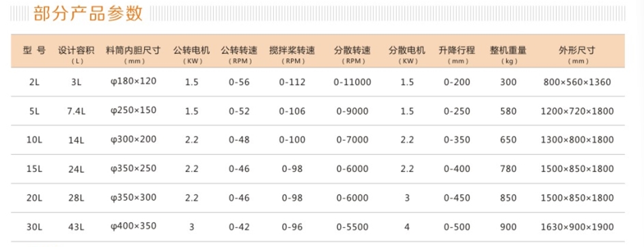This screenshot has height=247, width=644.
Task: Select the 28L design volume cell
Action: tap(76, 198)
